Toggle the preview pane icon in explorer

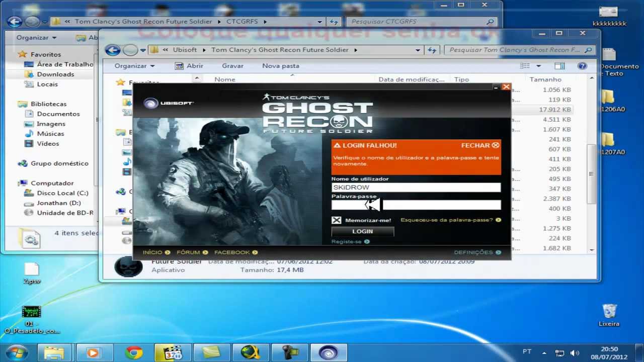point(559,66)
